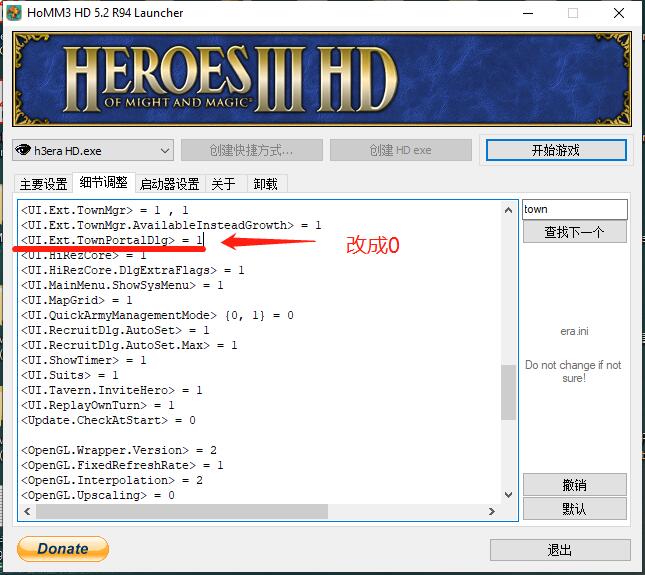Image resolution: width=645 pixels, height=575 pixels.
Task: Select the 细节调整 tab
Action: coord(104,182)
